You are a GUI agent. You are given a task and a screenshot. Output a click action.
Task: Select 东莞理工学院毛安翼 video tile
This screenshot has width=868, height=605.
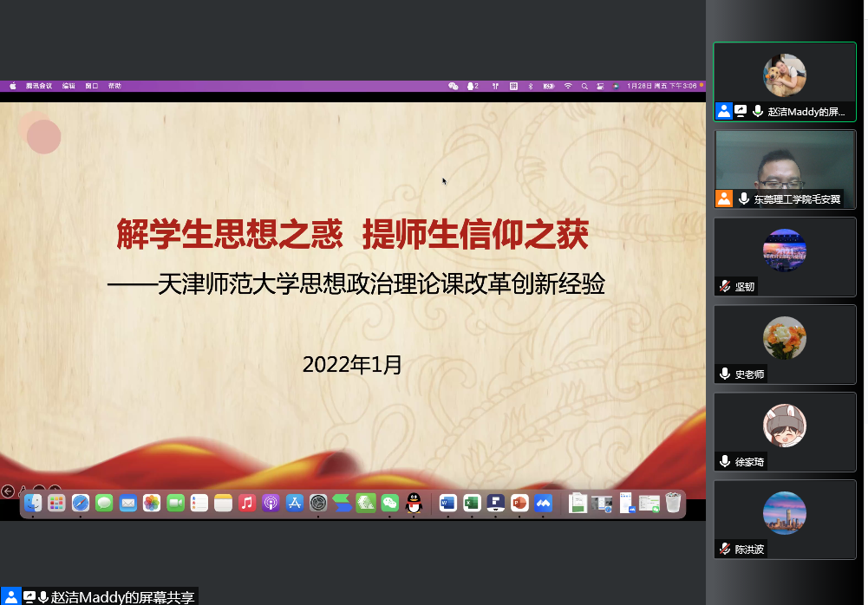[x=784, y=169]
